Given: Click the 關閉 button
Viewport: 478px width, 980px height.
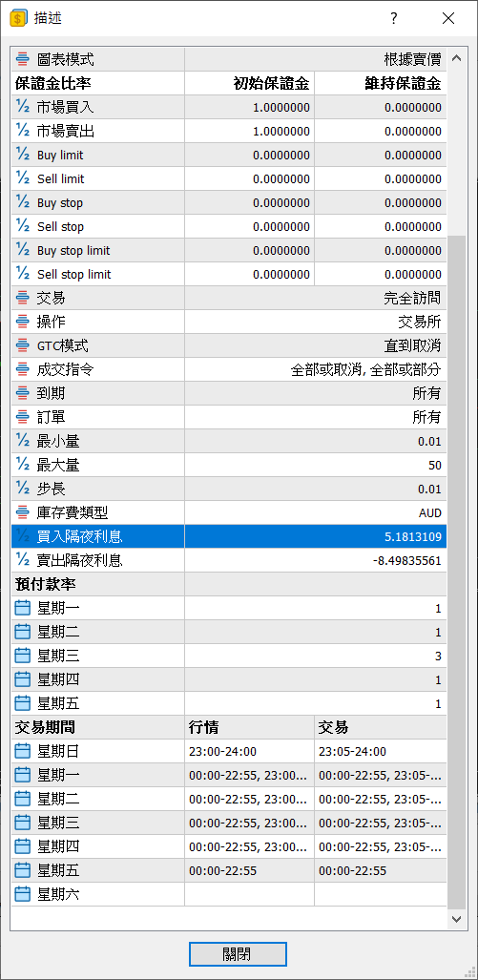Looking at the screenshot, I should click(239, 953).
